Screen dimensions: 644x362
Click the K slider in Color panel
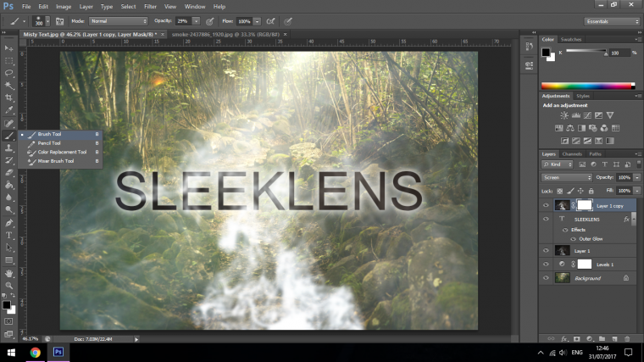(x=586, y=52)
